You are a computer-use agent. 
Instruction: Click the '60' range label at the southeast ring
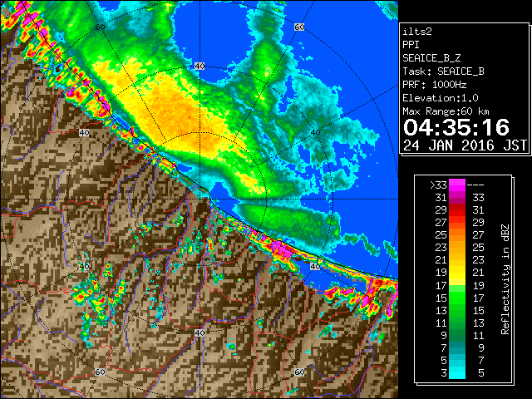point(299,372)
